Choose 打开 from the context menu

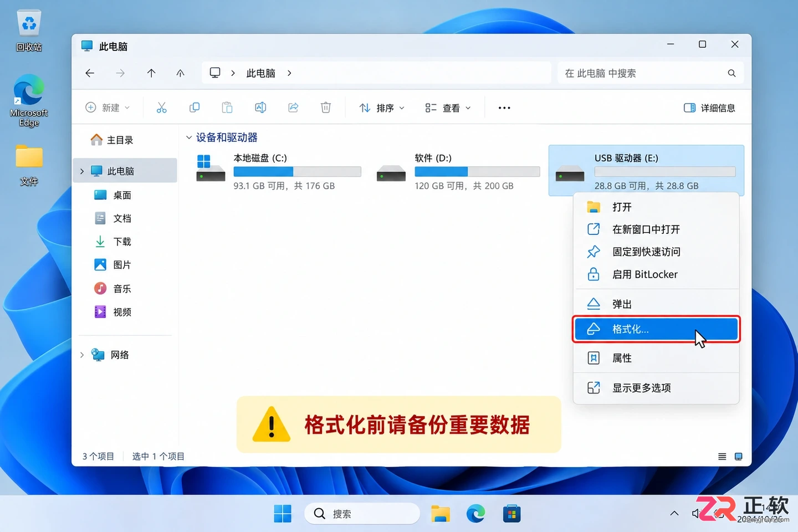656,207
